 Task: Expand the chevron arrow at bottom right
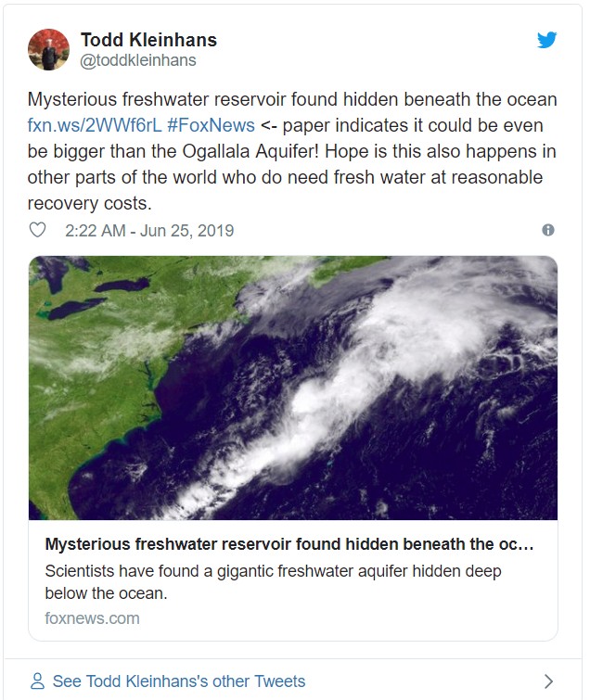pos(549,681)
